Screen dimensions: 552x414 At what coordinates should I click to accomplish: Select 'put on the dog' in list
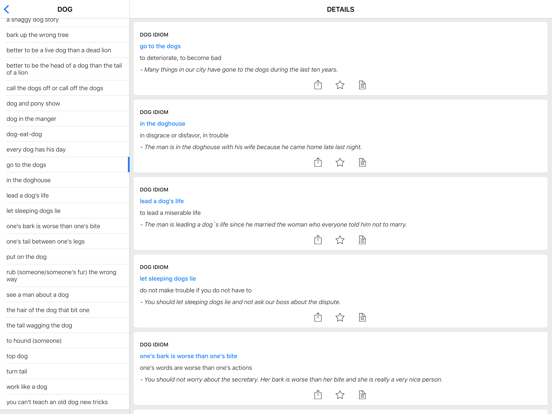click(64, 257)
